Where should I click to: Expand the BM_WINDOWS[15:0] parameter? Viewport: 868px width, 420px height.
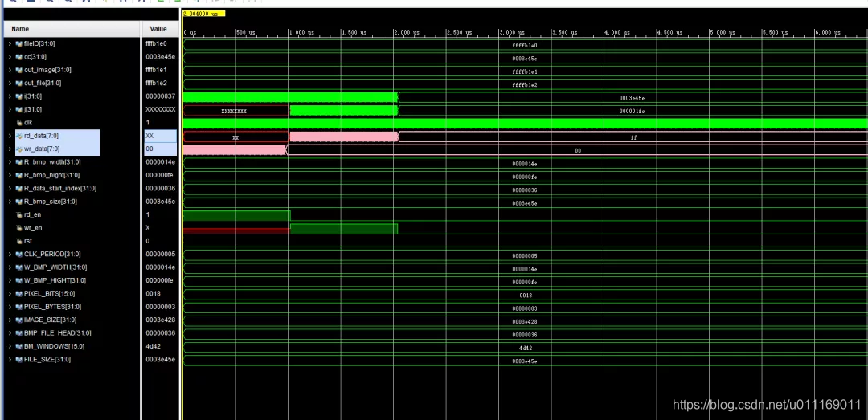[10, 346]
